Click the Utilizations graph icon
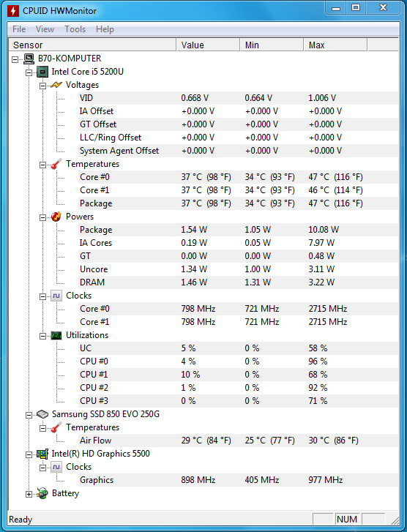Screen dimensions: 407x532 coord(56,335)
